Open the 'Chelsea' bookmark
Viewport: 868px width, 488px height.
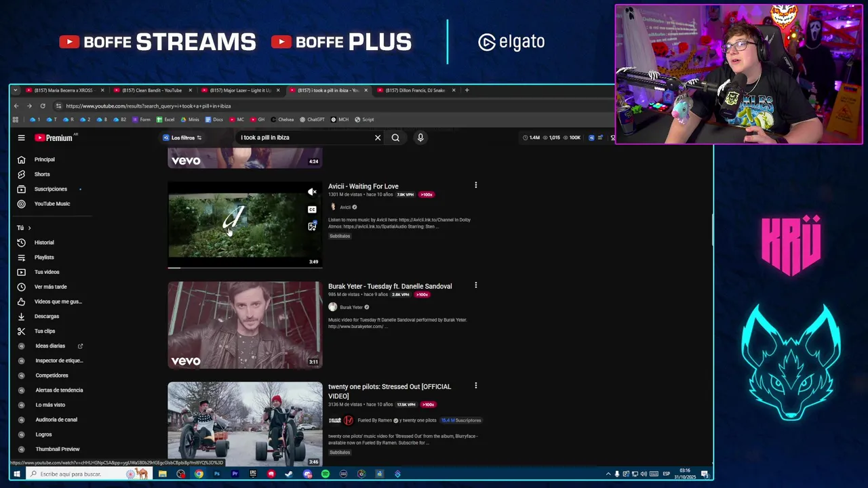click(282, 119)
